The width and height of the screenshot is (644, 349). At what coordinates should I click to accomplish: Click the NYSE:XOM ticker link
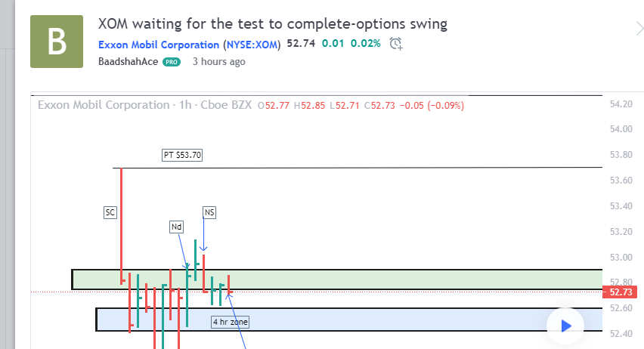pyautogui.click(x=252, y=44)
